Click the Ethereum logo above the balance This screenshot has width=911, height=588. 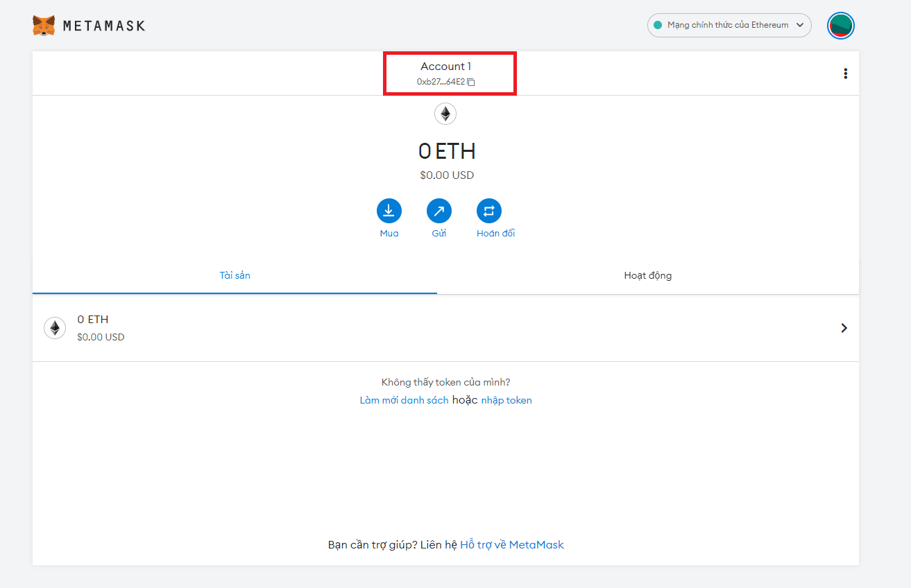445,113
